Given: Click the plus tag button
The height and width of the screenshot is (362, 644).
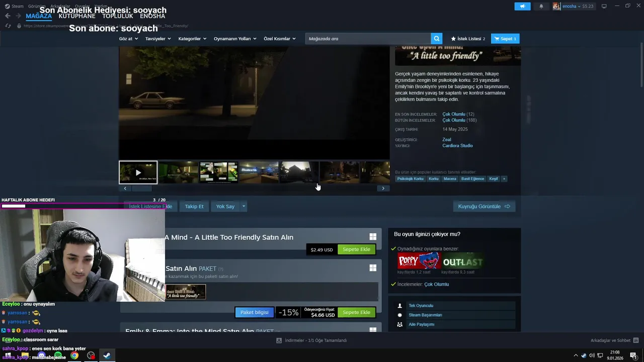Looking at the screenshot, I should coord(504,178).
